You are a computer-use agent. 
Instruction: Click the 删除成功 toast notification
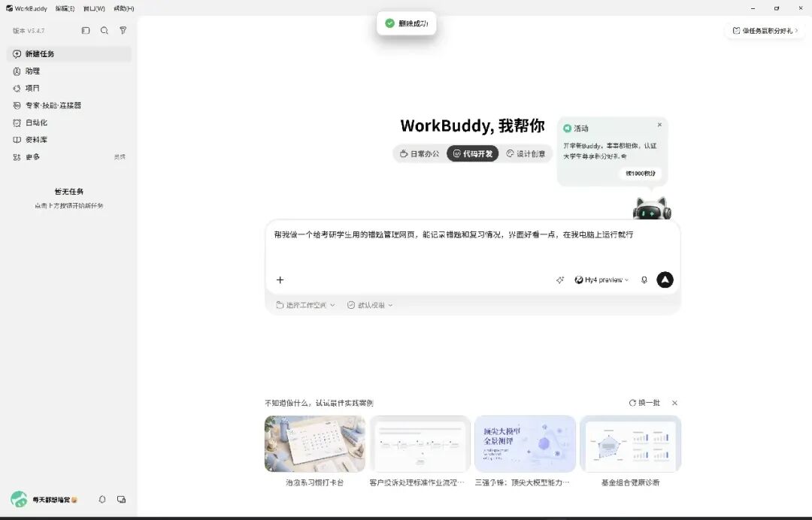(x=407, y=23)
